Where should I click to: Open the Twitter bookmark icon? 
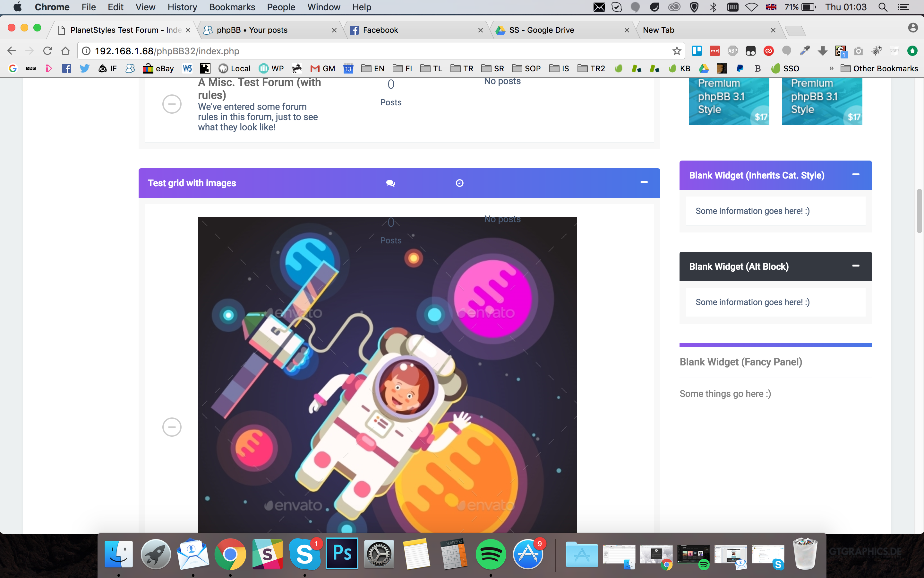pyautogui.click(x=84, y=68)
